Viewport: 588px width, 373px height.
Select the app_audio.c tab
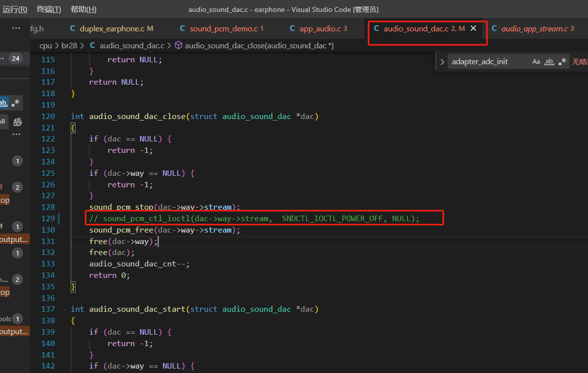tap(319, 28)
